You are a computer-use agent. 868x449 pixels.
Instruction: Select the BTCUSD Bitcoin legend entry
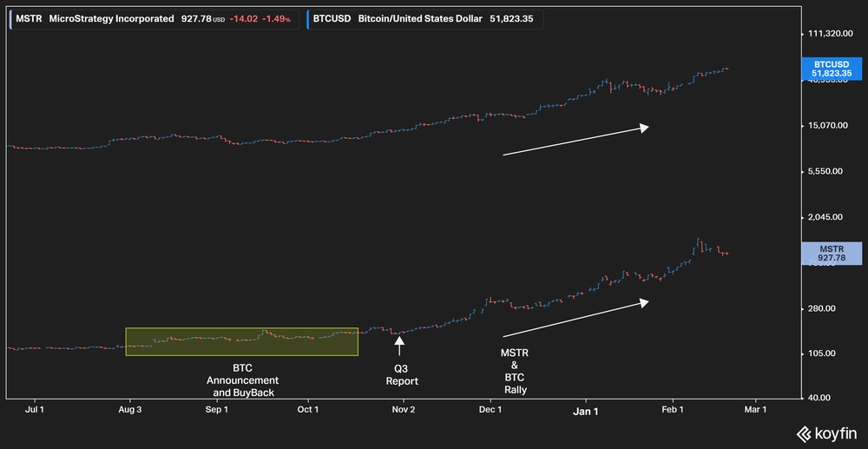click(424, 19)
